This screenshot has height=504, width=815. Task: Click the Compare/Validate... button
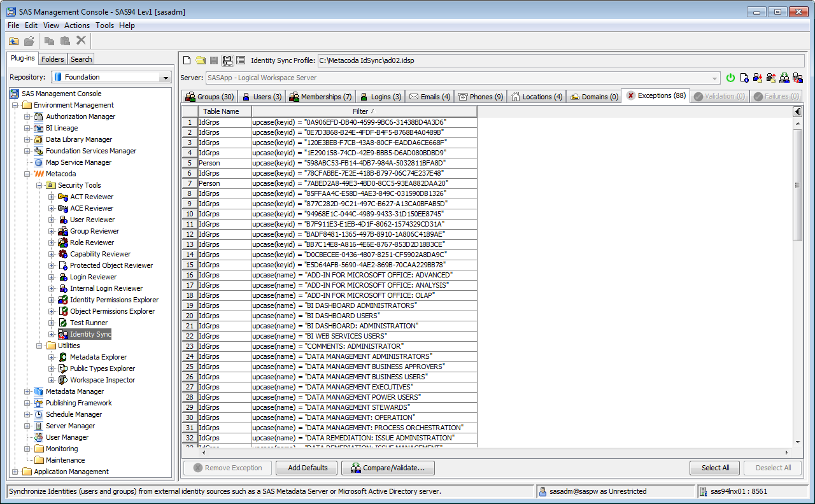point(388,468)
